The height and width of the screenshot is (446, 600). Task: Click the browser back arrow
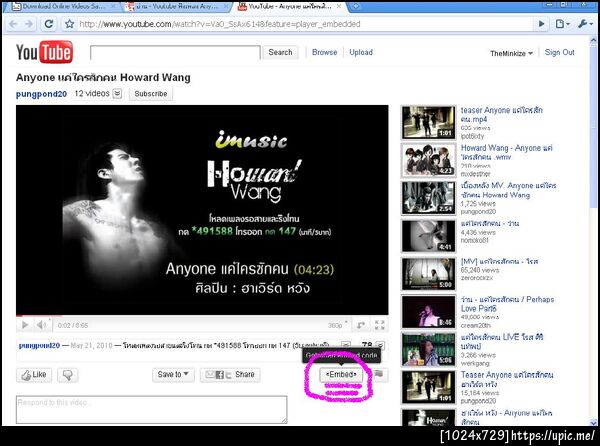pos(13,24)
